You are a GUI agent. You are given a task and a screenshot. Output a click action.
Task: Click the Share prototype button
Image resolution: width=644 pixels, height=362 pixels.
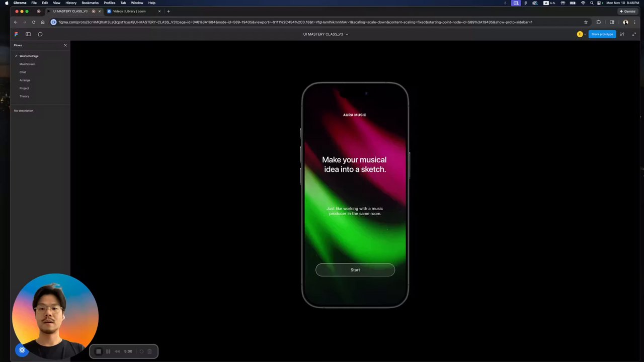602,34
